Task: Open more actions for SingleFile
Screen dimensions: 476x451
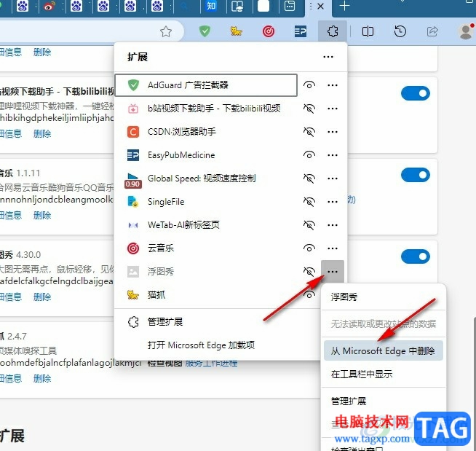Action: tap(333, 202)
